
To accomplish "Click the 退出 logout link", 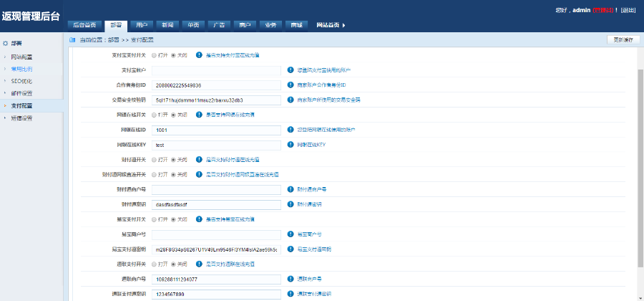I will coord(628,10).
